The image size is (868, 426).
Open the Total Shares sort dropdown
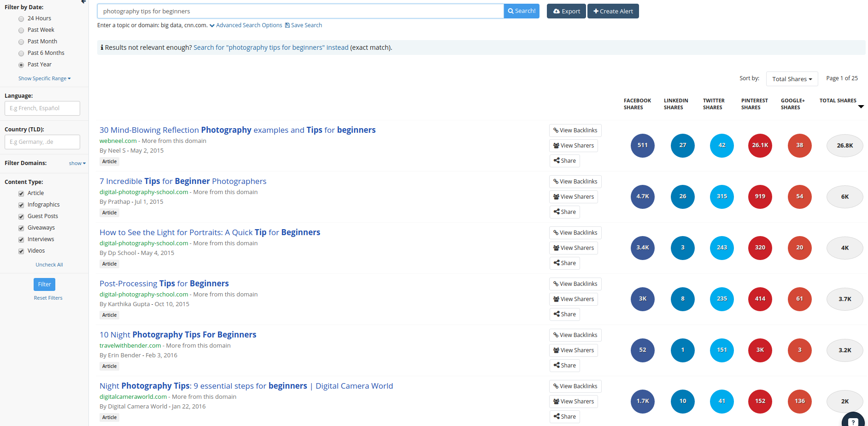(x=792, y=79)
